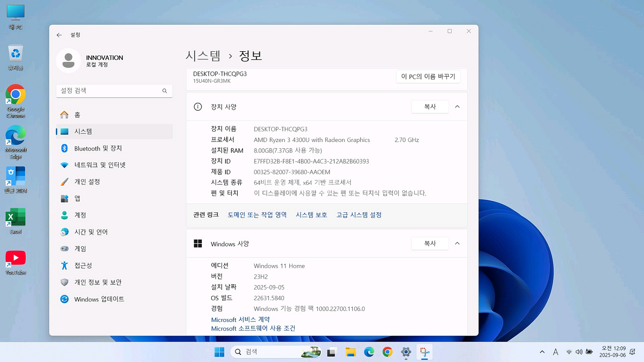Collapse the Windows 사양 section
The width and height of the screenshot is (644, 362).
coord(457,243)
